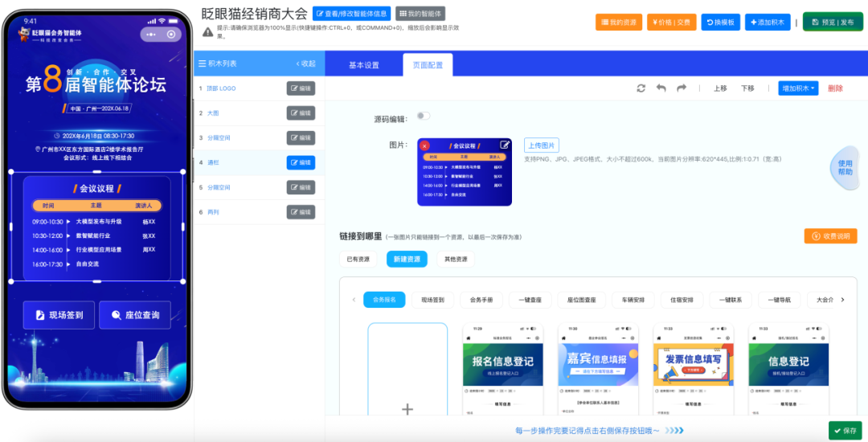Viewport: 868px width, 442px height.
Task: Click the green 保存 button
Action: coord(845,431)
